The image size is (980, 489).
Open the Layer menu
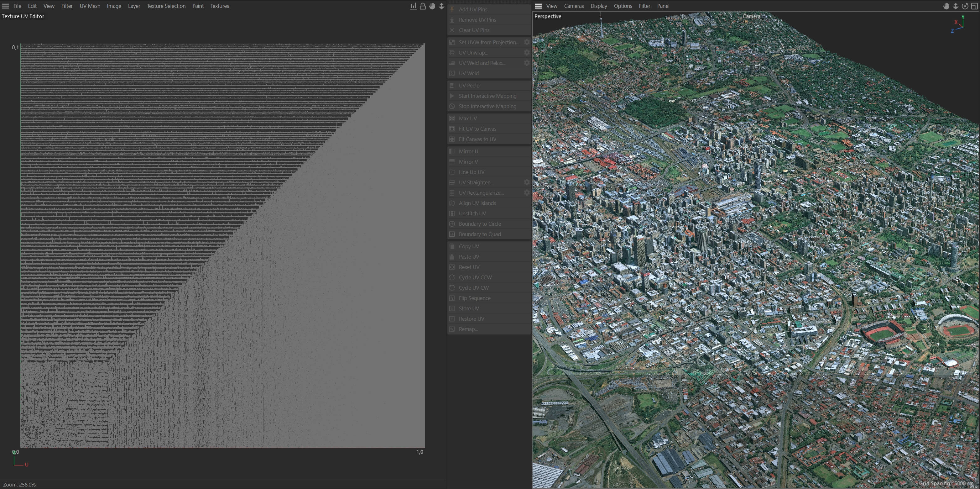coord(134,6)
